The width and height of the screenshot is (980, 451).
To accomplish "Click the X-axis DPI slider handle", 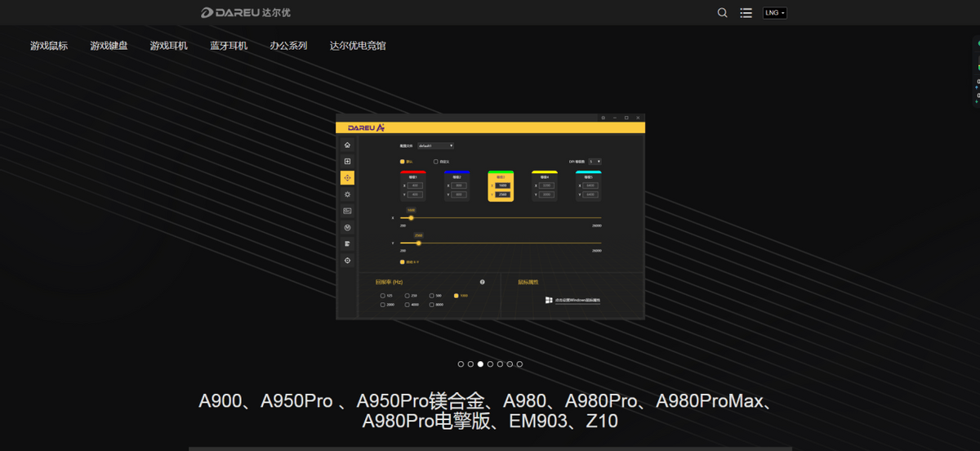I will point(411,218).
